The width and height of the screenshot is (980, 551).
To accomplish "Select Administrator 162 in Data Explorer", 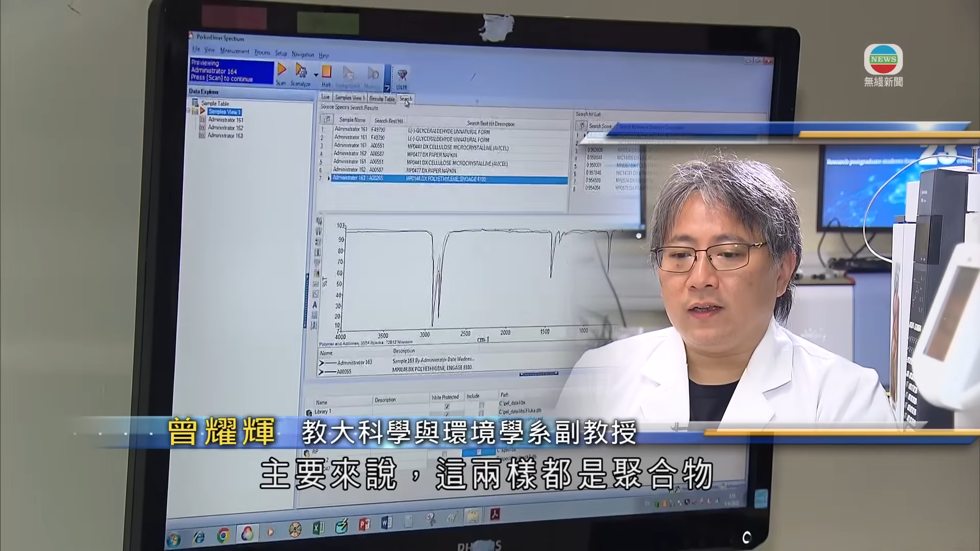I will coord(225,128).
